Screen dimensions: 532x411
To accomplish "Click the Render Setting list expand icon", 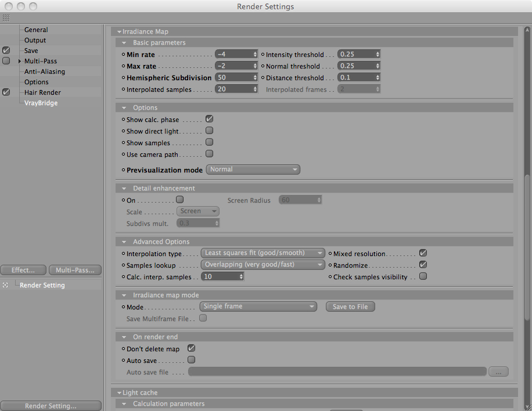I will point(5,285).
